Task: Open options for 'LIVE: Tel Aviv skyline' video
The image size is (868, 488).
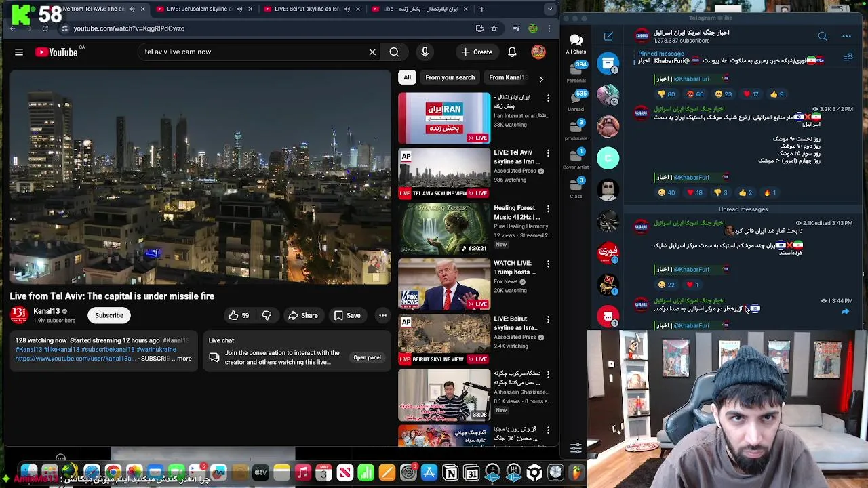Action: (x=548, y=154)
